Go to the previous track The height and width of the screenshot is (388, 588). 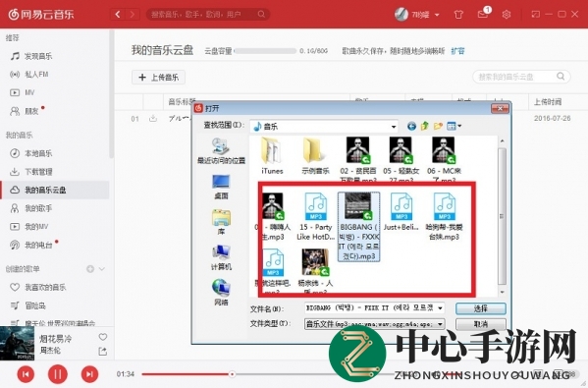[26, 374]
